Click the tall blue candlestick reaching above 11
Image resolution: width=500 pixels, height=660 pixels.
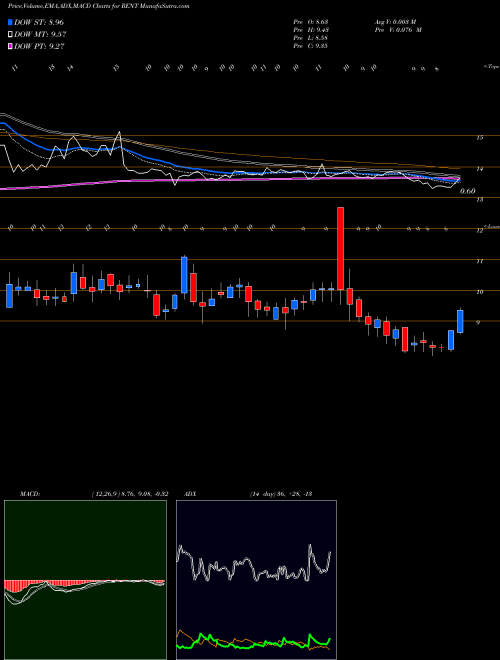pos(184,275)
